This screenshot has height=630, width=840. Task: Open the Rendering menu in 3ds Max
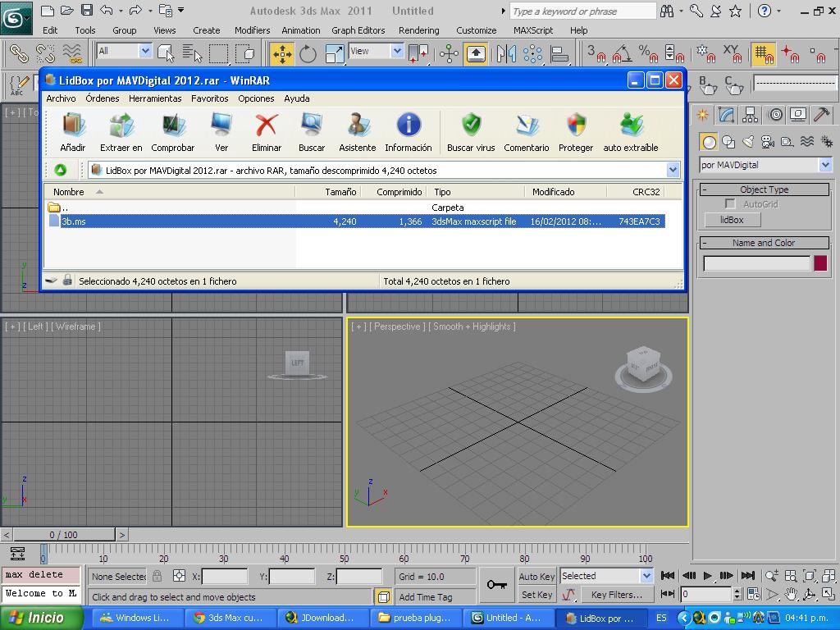click(419, 30)
